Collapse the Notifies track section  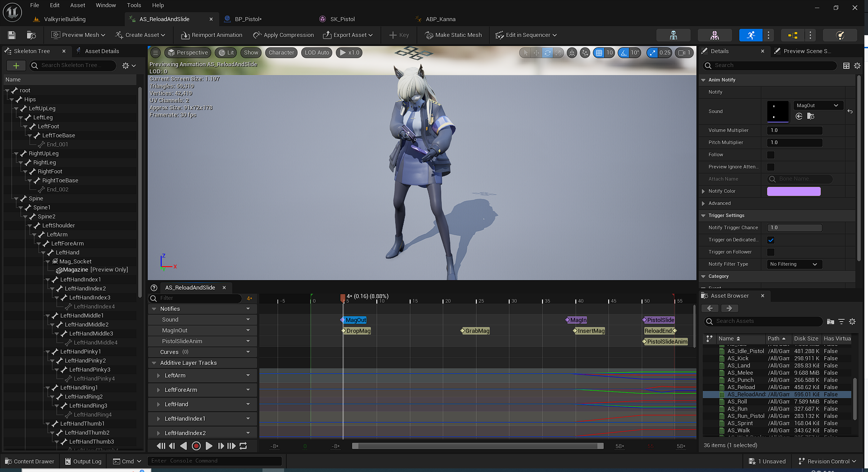(x=154, y=309)
